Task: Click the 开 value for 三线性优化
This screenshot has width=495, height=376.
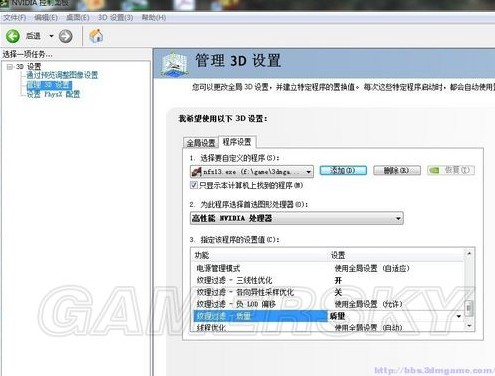Action: [338, 280]
